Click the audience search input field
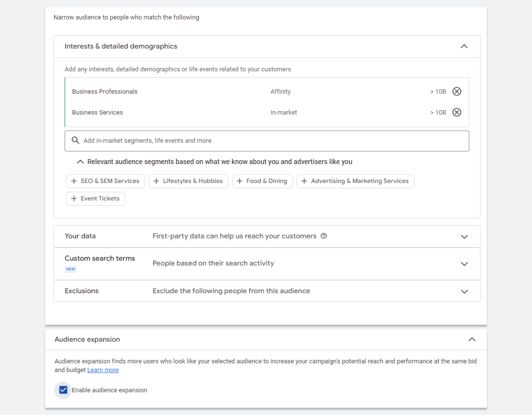 (x=266, y=141)
